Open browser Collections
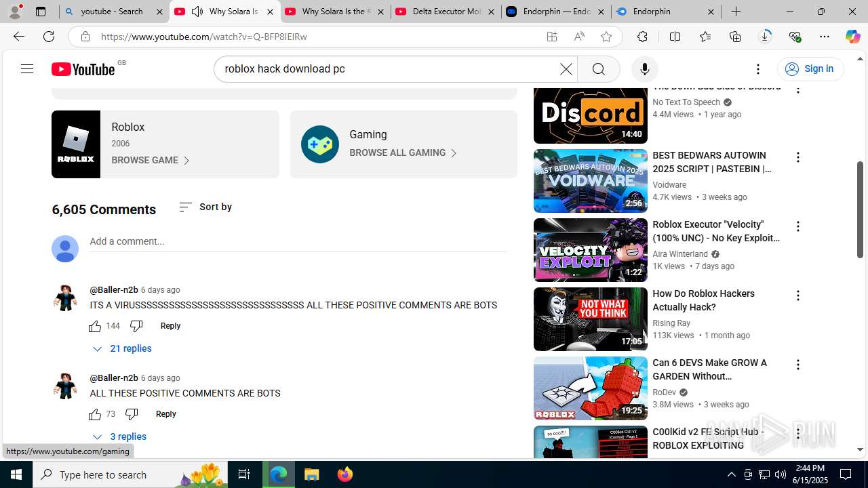Image resolution: width=868 pixels, height=488 pixels. (x=735, y=37)
